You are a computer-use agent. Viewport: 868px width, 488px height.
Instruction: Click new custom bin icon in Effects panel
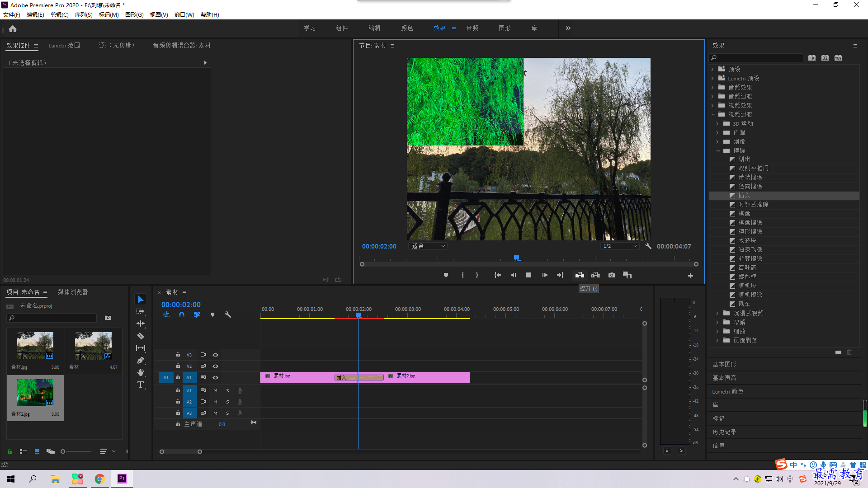838,352
